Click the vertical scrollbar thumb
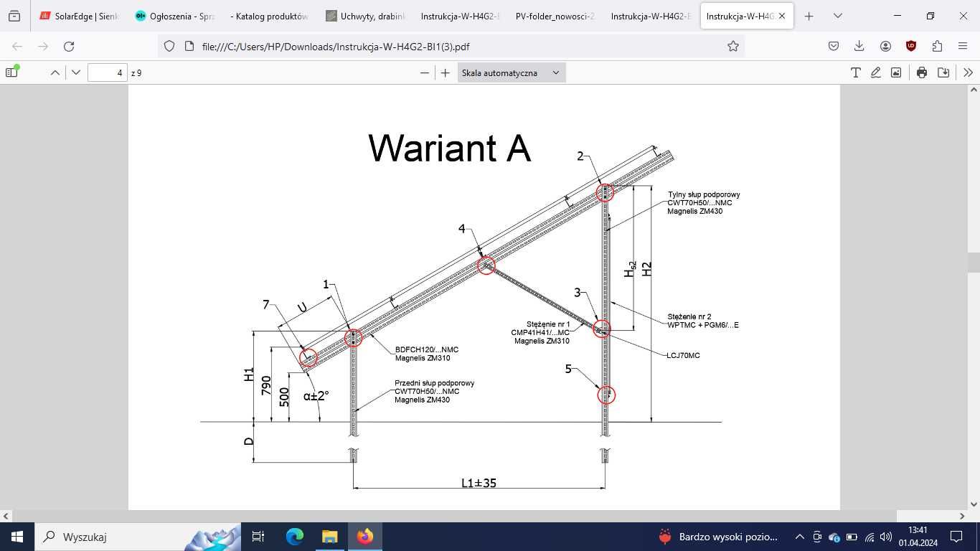Screen dimensions: 980x551 (x=974, y=262)
